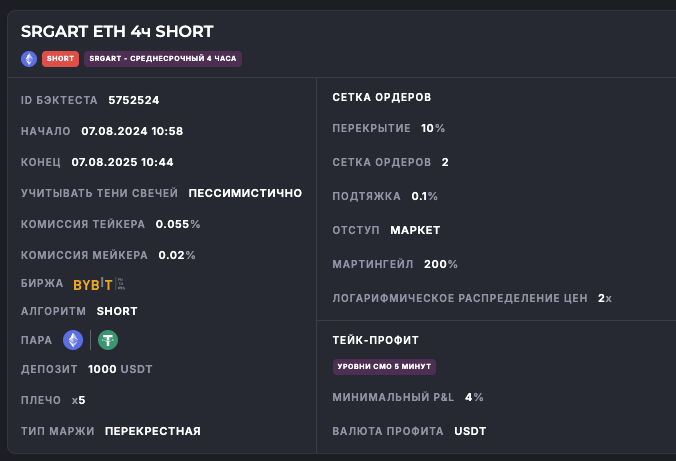Click the leverage value x5

(x=79, y=400)
